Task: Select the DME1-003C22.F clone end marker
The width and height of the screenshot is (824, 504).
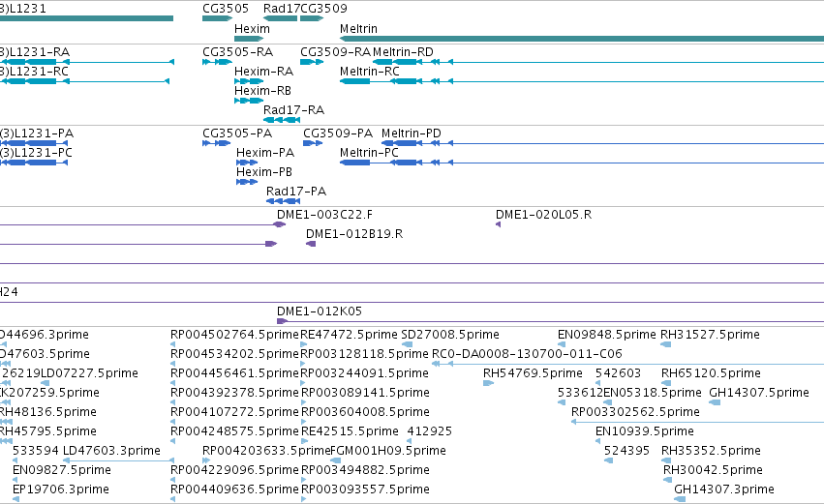Action: [x=280, y=224]
